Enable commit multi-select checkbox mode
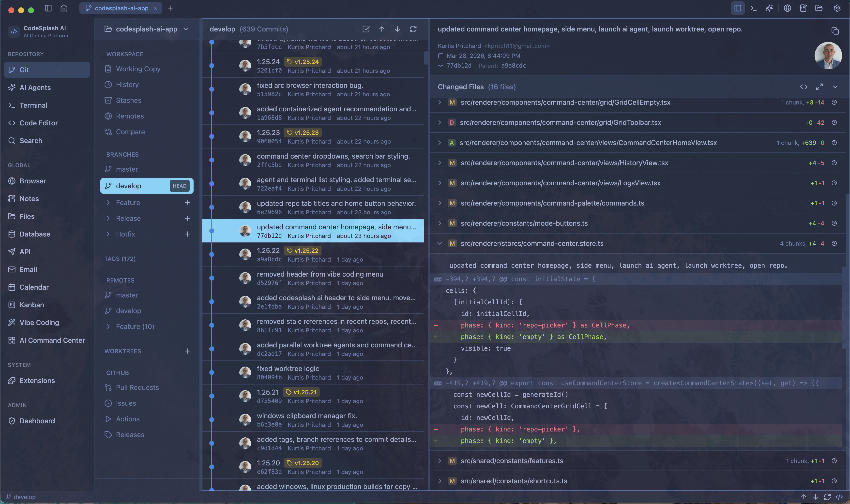The height and width of the screenshot is (504, 850). click(x=366, y=29)
